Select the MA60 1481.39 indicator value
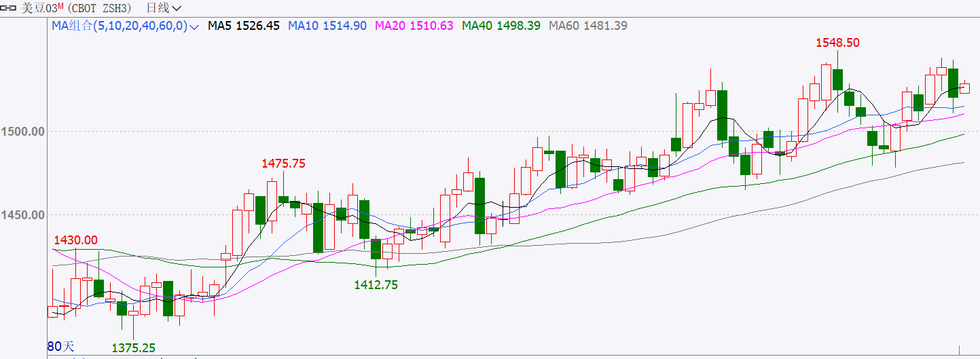 (x=588, y=26)
